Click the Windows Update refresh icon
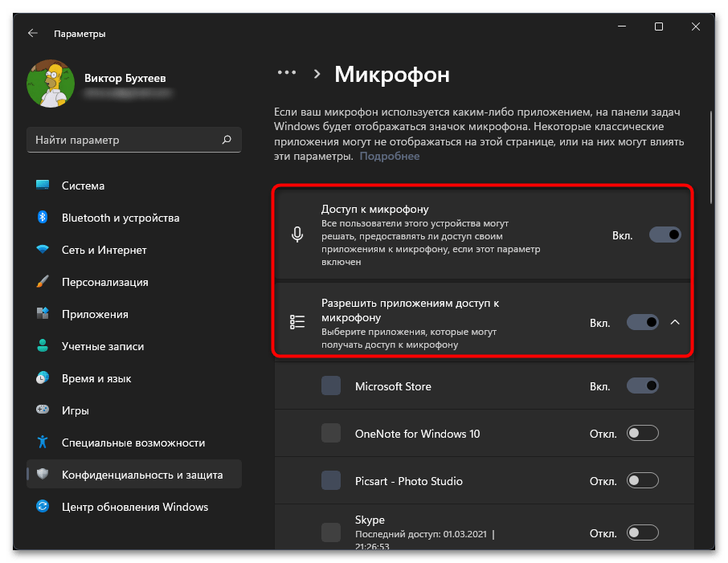The height and width of the screenshot is (563, 728). point(43,506)
